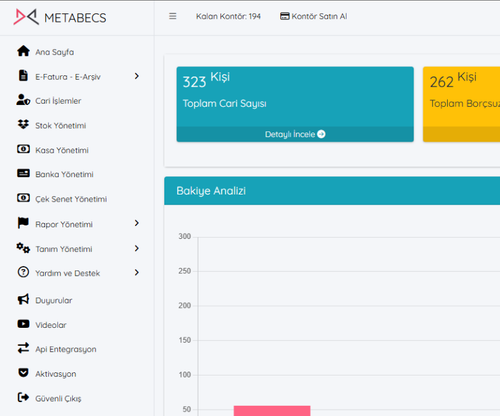Image resolution: width=500 pixels, height=416 pixels.
Task: Click the document icon for E-Fatura - E-Arşiv
Action: tap(23, 76)
